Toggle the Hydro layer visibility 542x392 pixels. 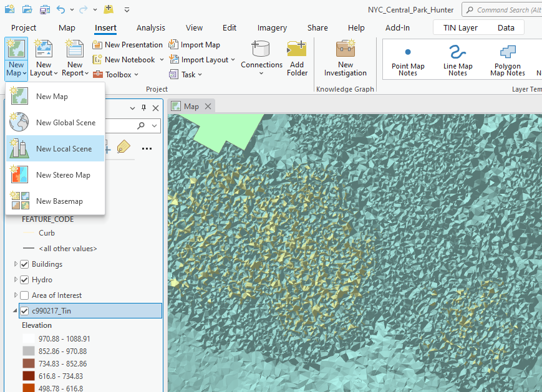[x=25, y=280]
